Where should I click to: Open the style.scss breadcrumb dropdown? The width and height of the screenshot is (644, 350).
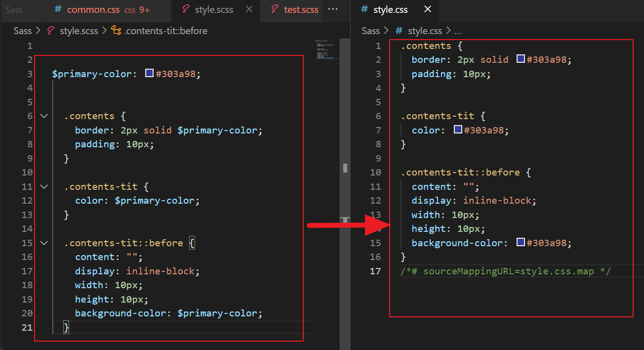[79, 31]
